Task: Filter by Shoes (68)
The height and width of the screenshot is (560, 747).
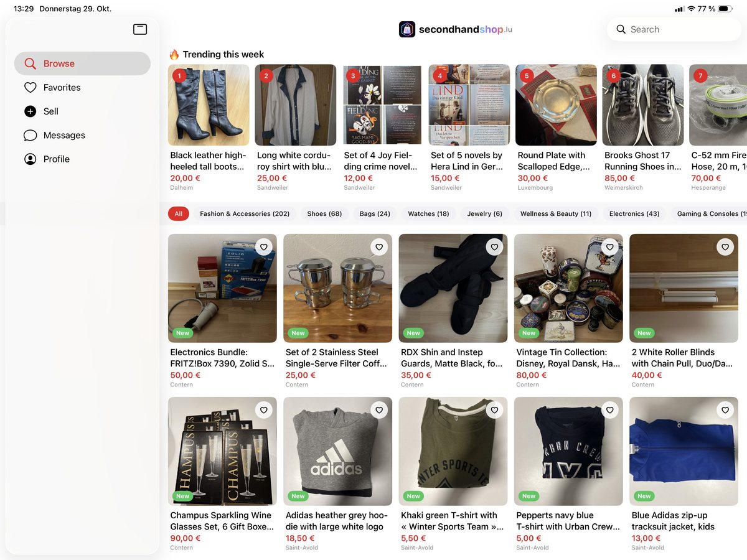Action: 324,213
